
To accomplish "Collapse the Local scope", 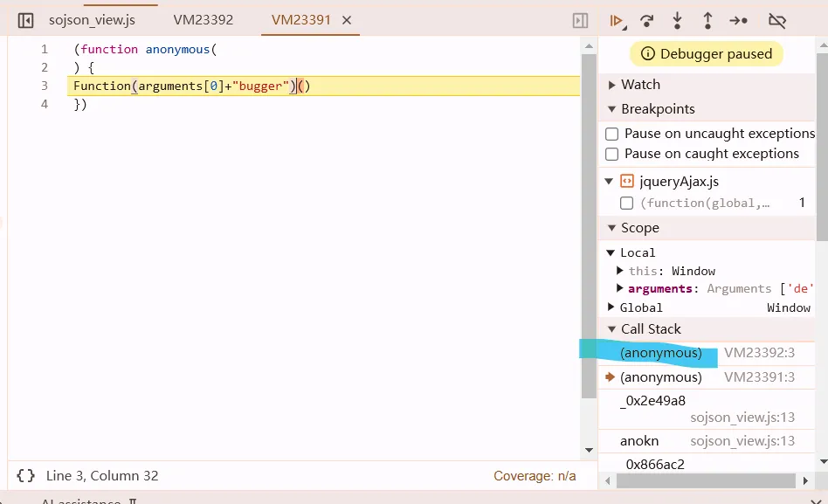I will [611, 252].
